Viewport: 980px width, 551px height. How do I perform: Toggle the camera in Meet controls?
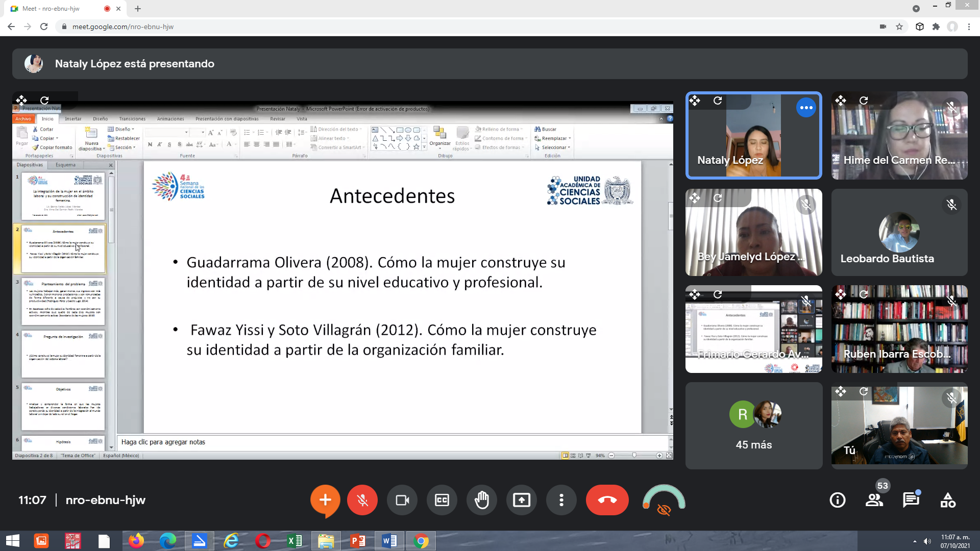pos(402,500)
